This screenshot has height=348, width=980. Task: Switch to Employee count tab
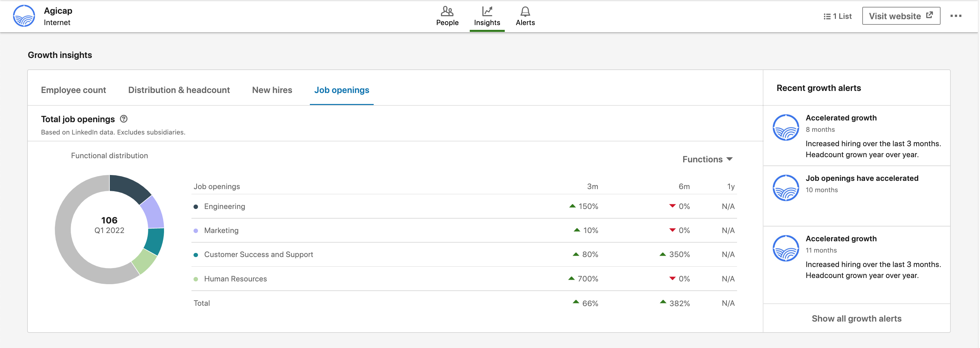click(73, 90)
